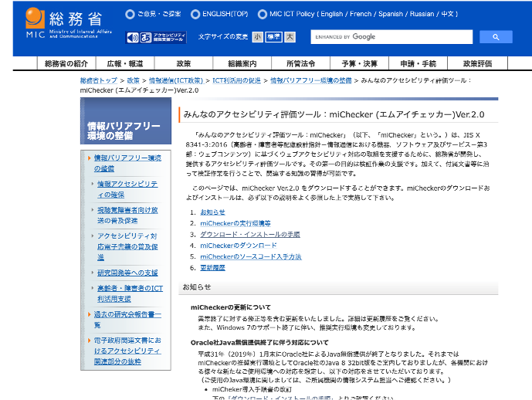This screenshot has height=400, width=532.
Task: Open the accessibility reading support tool icon
Action: pyautogui.click(x=156, y=37)
